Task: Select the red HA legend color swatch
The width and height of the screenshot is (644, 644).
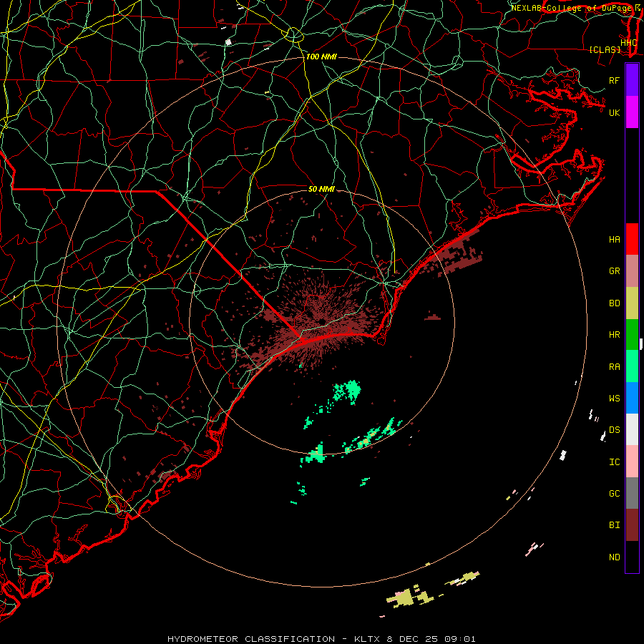Action: click(x=632, y=239)
